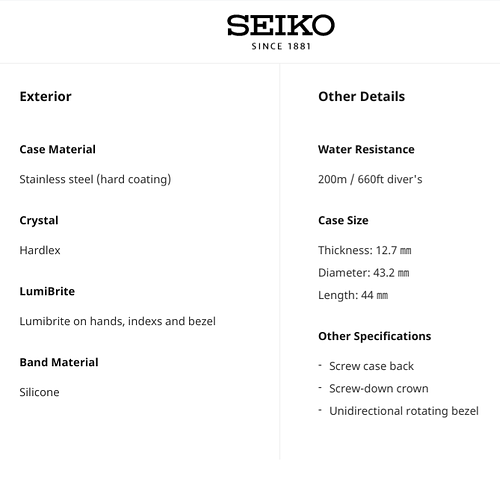
Task: Click Lumibrite on hands, indexs and bezel
Action: point(118,321)
